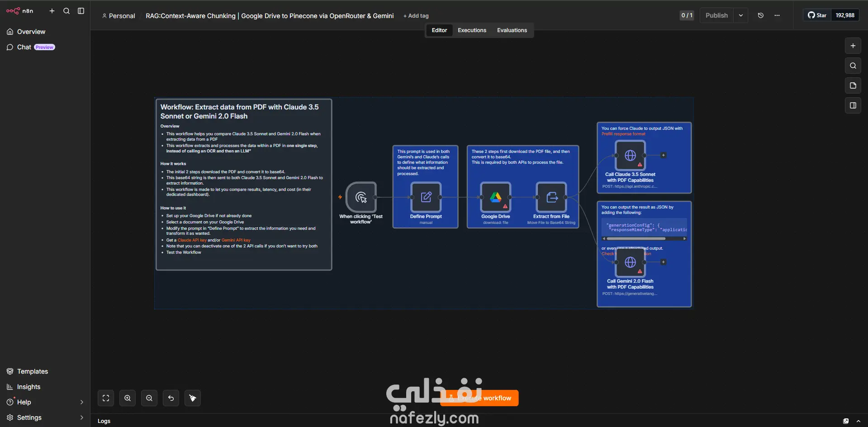
Task: Switch to the Executions tab
Action: (472, 30)
